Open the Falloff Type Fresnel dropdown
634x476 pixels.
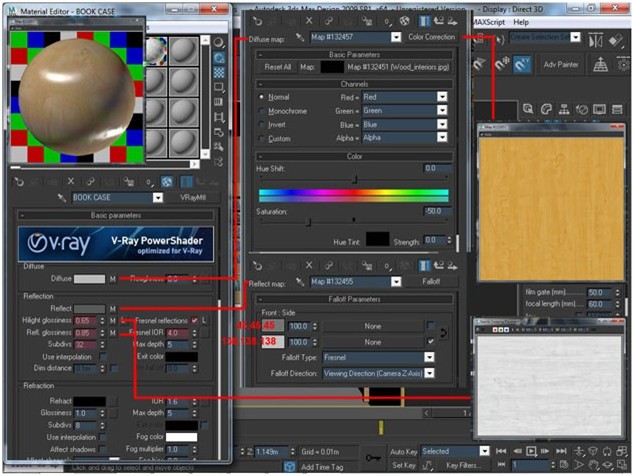tap(429, 357)
